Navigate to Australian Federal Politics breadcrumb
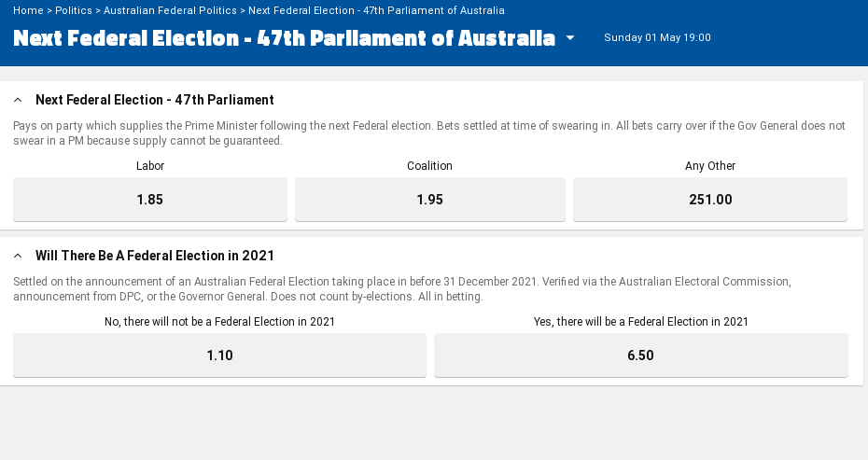 (x=170, y=10)
